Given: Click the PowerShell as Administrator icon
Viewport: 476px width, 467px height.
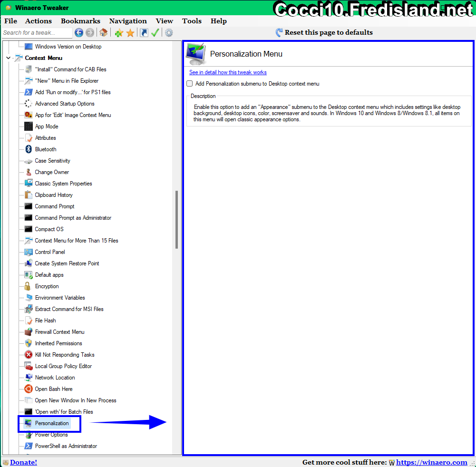Looking at the screenshot, I should pos(29,446).
